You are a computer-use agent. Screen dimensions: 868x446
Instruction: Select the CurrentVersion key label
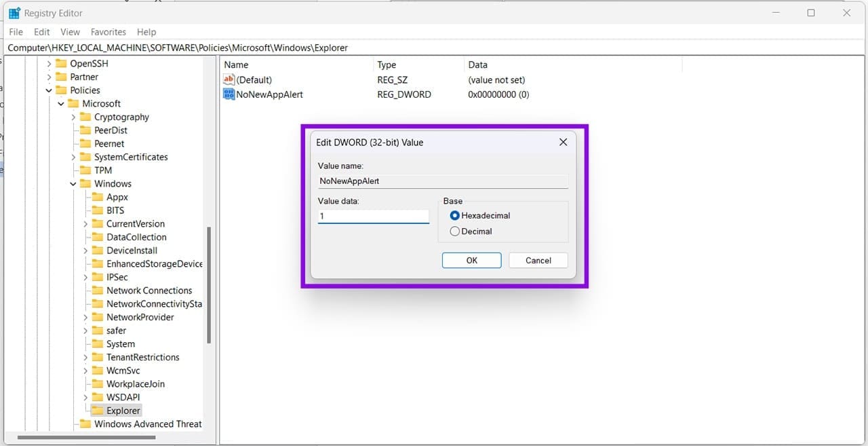click(136, 223)
